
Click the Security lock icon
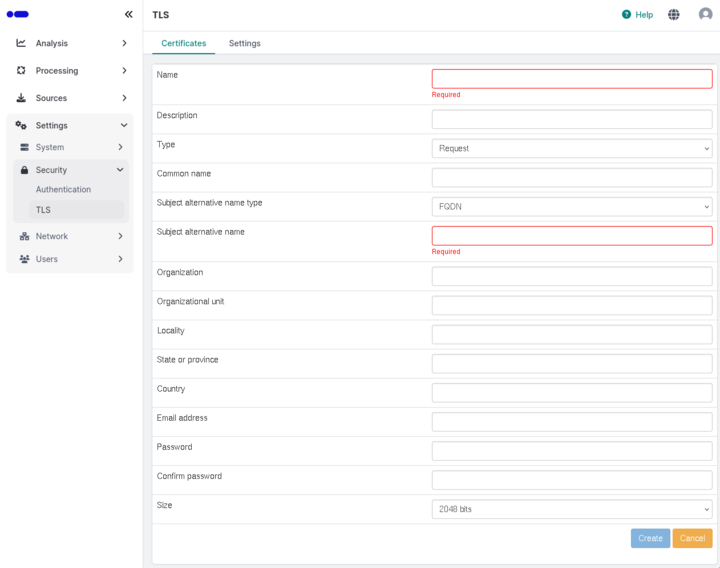(x=24, y=170)
